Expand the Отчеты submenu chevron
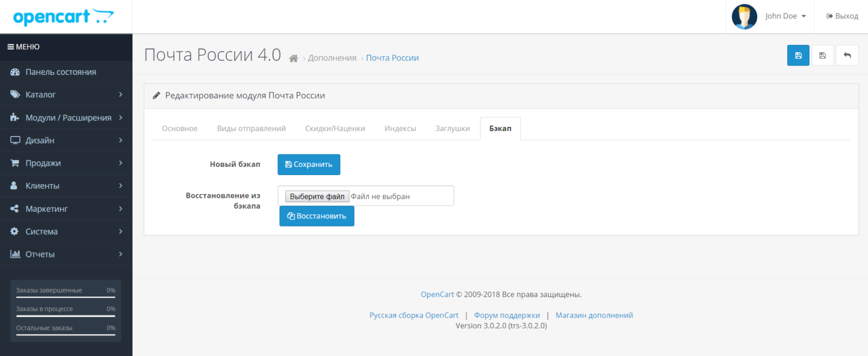 pyautogui.click(x=120, y=254)
